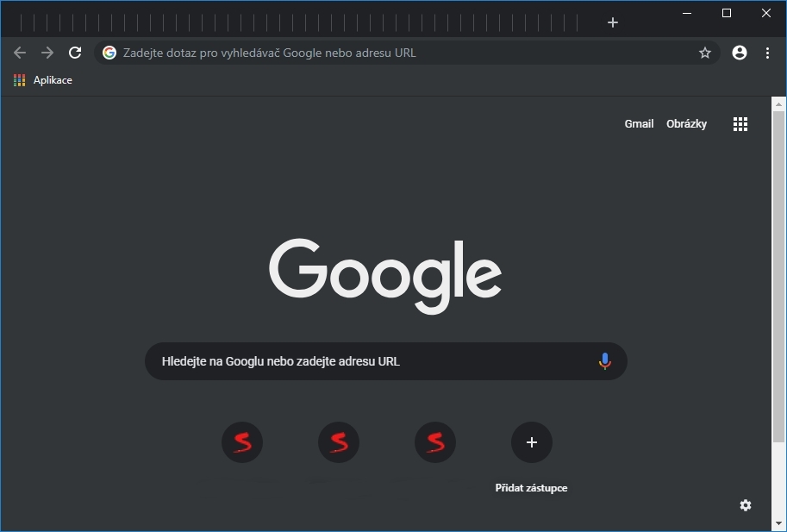Focus the address bar URL field
This screenshot has width=787, height=532.
click(x=407, y=53)
